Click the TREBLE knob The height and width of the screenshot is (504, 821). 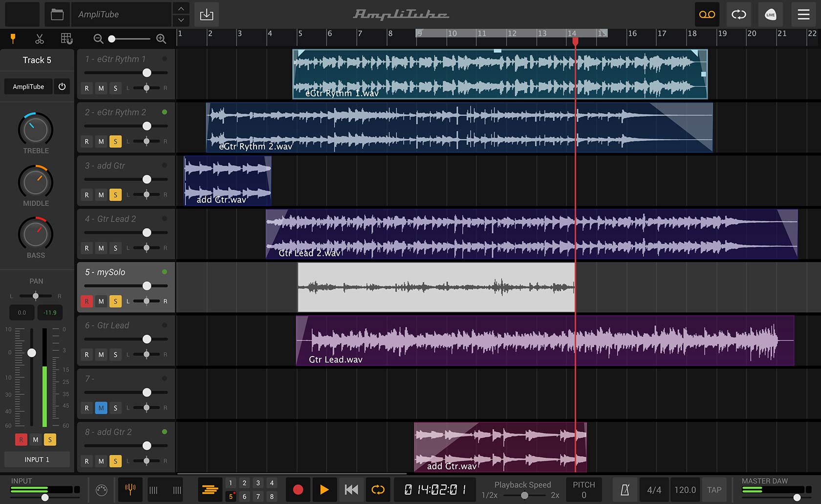coord(36,130)
